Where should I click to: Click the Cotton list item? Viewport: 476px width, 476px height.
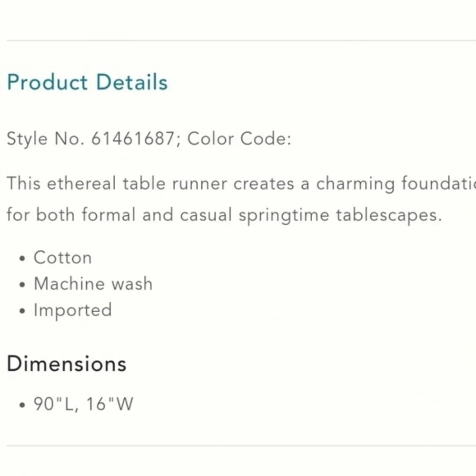click(x=62, y=258)
